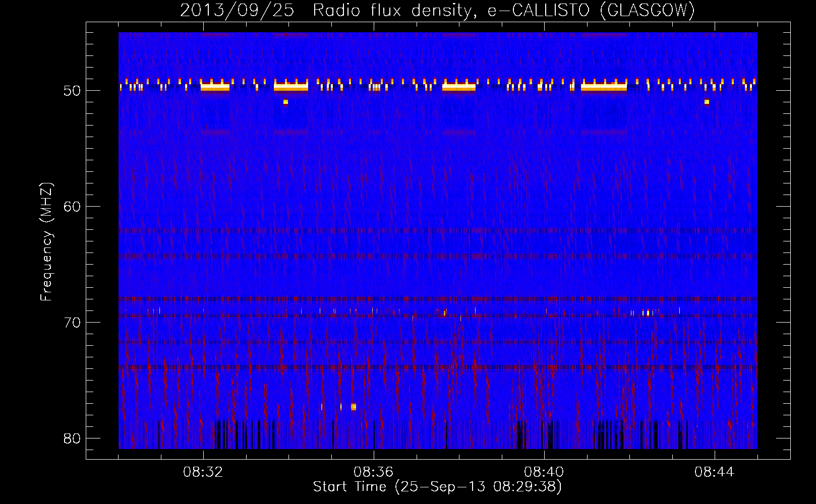Click the small bright spot below 50 MHz near 08:34
Image resolution: width=816 pixels, height=504 pixels.
pyautogui.click(x=285, y=102)
